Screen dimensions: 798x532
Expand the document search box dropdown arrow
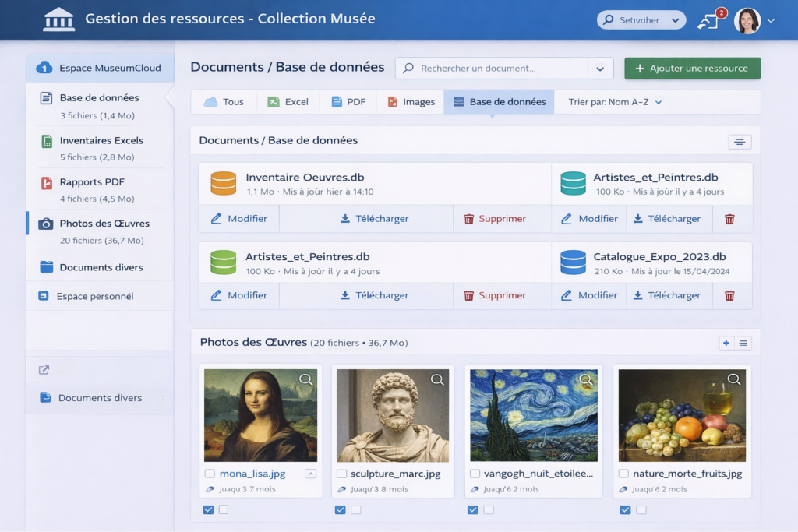pos(599,69)
